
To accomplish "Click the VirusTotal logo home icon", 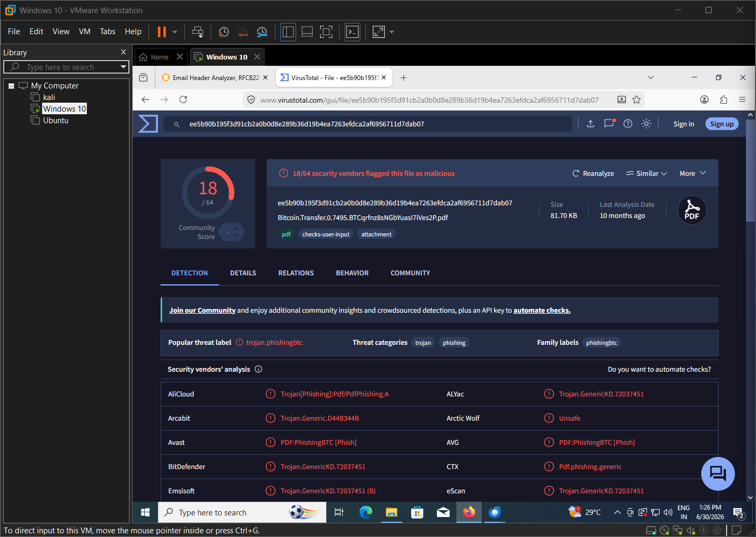I will pyautogui.click(x=148, y=124).
